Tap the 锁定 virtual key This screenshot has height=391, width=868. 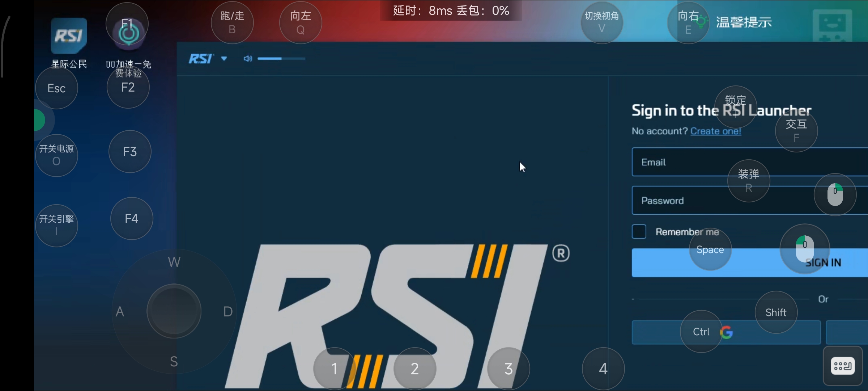736,107
